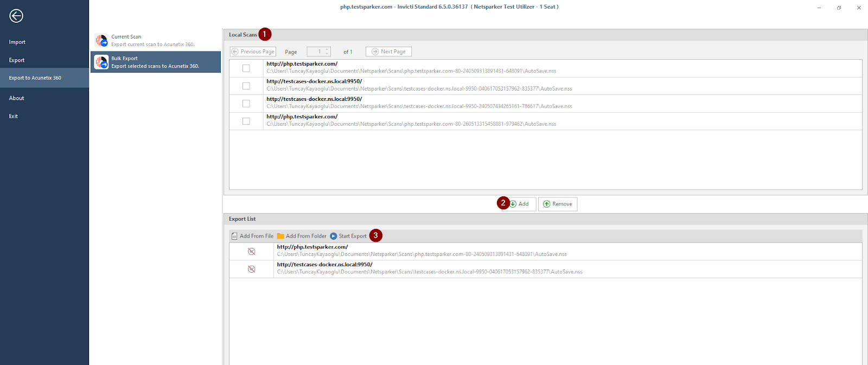This screenshot has height=365, width=868.
Task: Click Add From File in Export List
Action: pyautogui.click(x=252, y=236)
